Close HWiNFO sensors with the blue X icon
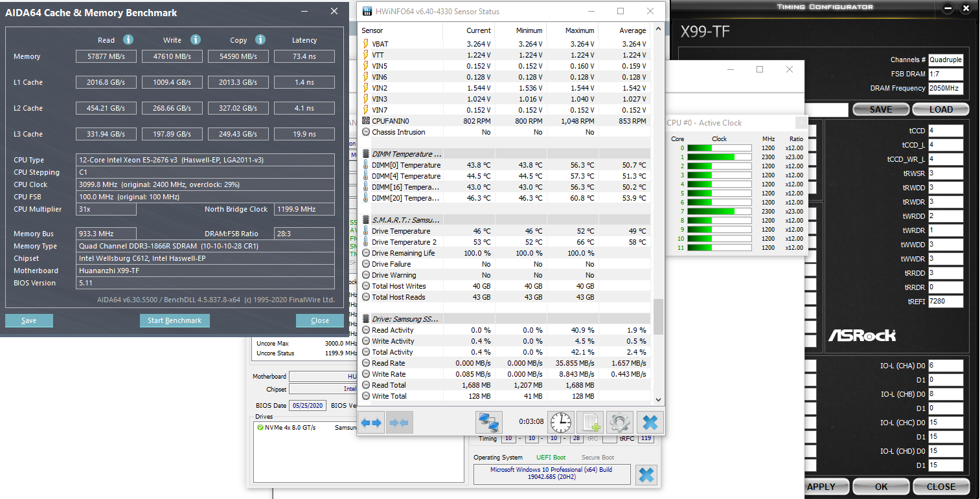This screenshot has width=980, height=499. click(650, 423)
